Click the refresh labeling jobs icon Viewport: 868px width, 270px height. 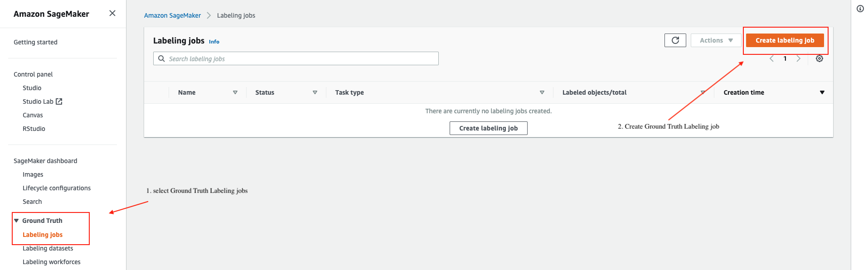[x=675, y=40]
